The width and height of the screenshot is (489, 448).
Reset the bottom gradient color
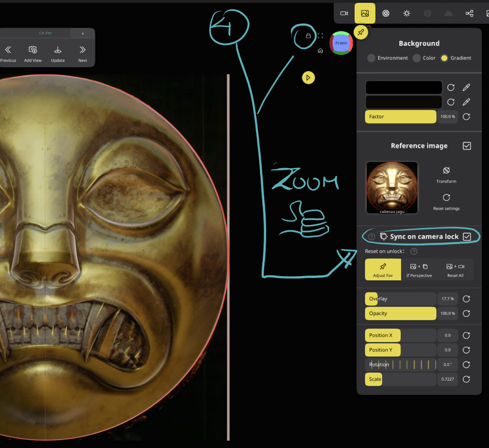point(451,102)
